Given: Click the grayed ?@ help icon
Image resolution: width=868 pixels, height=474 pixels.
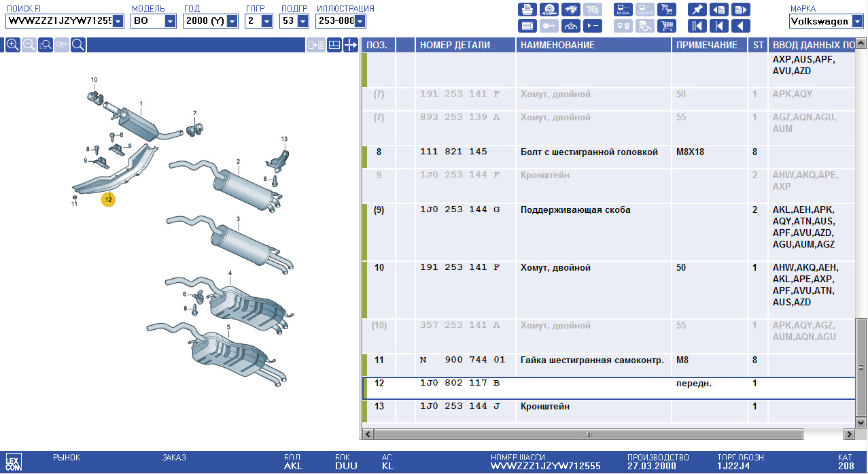Looking at the screenshot, I should coord(592,10).
